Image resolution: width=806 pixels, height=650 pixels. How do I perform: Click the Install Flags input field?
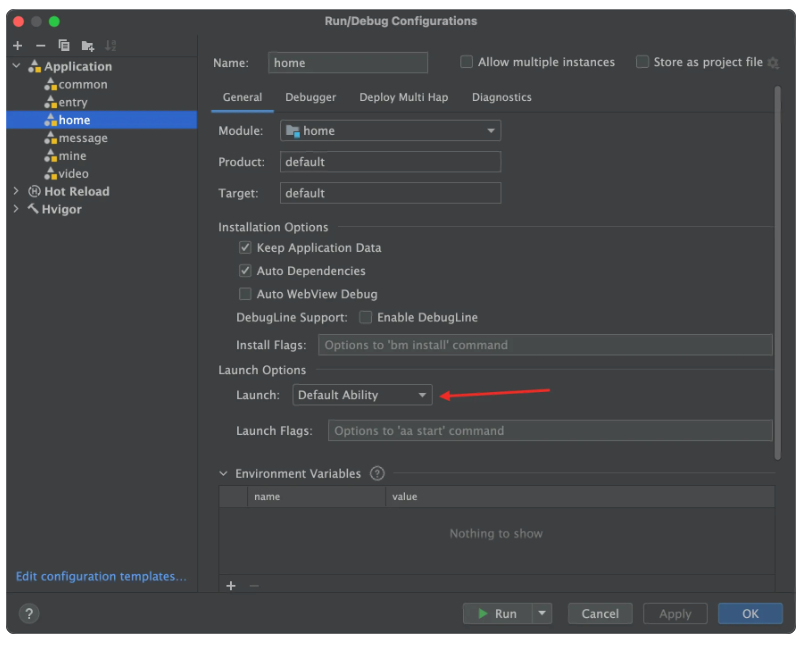[545, 345]
